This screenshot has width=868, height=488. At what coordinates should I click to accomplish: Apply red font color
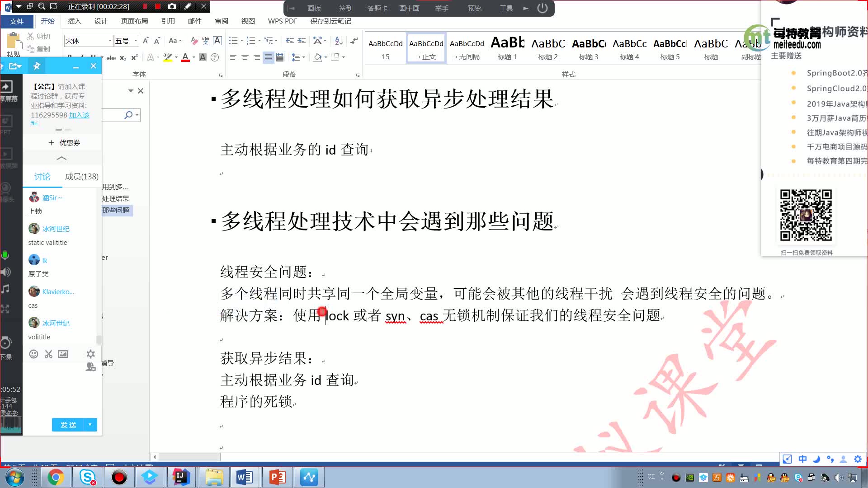[185, 57]
